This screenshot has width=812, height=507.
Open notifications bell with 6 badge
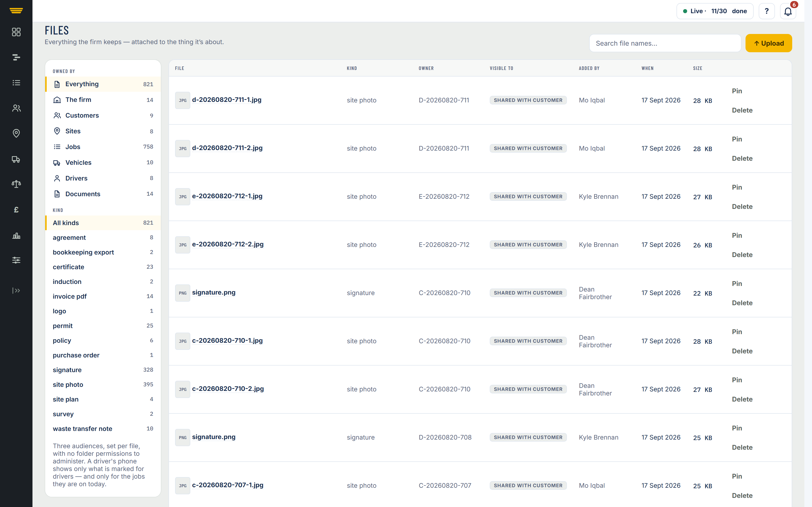[788, 11]
